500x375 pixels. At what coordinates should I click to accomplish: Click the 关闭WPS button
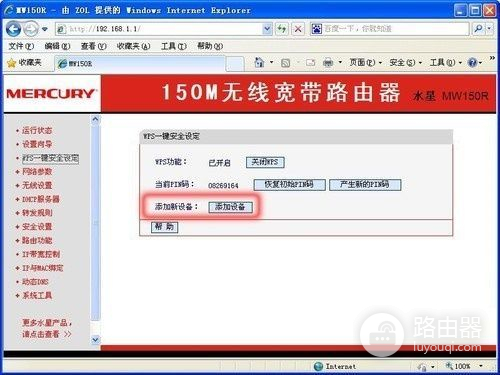[x=265, y=162]
